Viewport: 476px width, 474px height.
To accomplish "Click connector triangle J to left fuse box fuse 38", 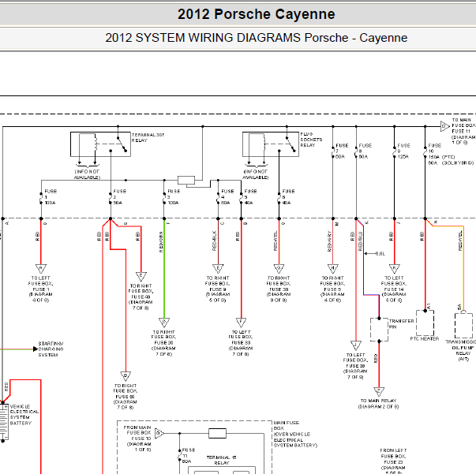I will (356, 345).
